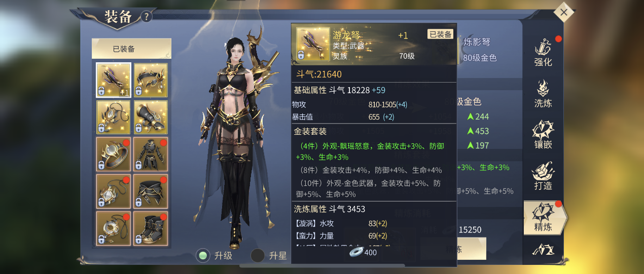Select the belt equipment slot

(x=151, y=191)
